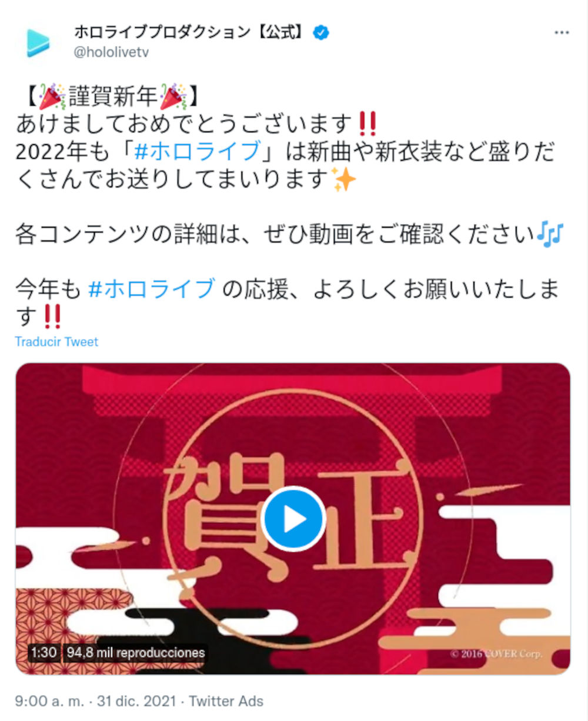The width and height of the screenshot is (588, 721).
Task: Open first #ホロライブ hashtag in 2022 line
Action: (196, 152)
